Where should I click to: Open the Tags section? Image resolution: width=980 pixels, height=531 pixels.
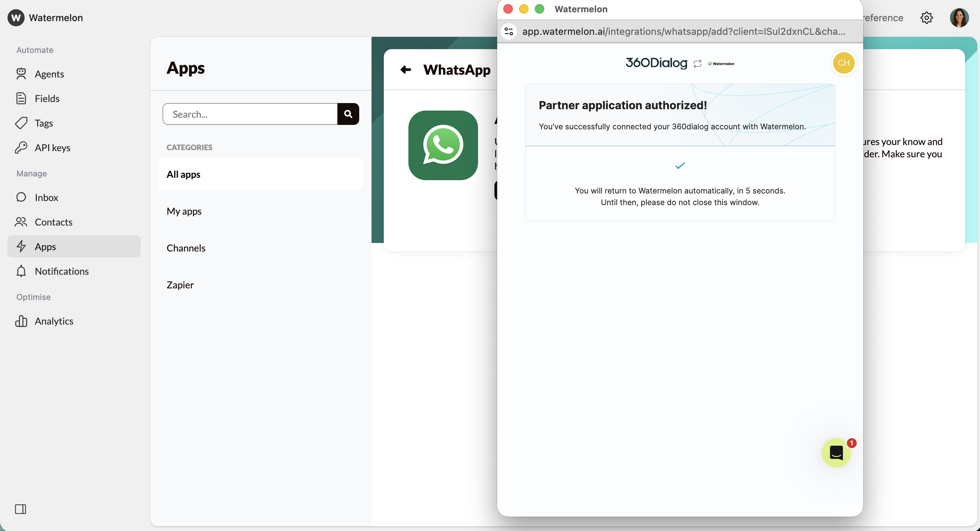click(x=44, y=123)
